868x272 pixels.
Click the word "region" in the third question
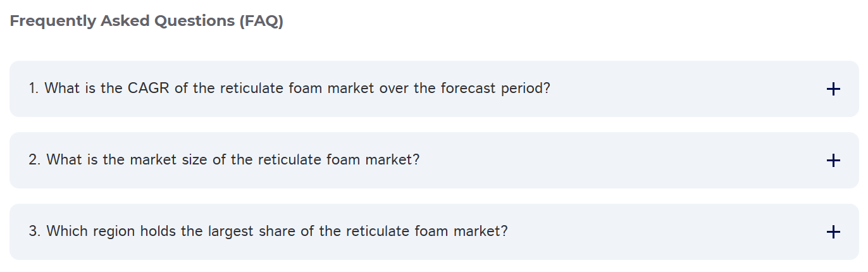(x=114, y=232)
